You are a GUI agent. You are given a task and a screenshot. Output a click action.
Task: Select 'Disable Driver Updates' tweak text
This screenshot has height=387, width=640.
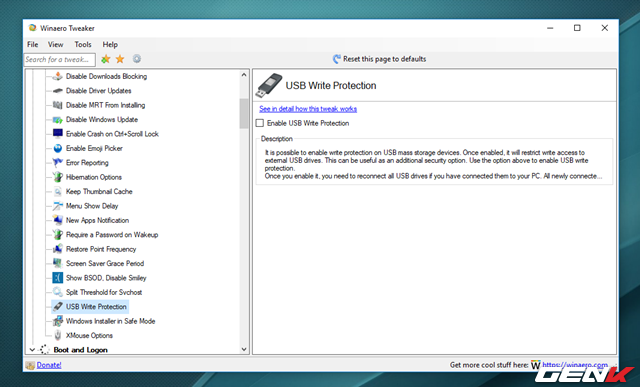99,91
